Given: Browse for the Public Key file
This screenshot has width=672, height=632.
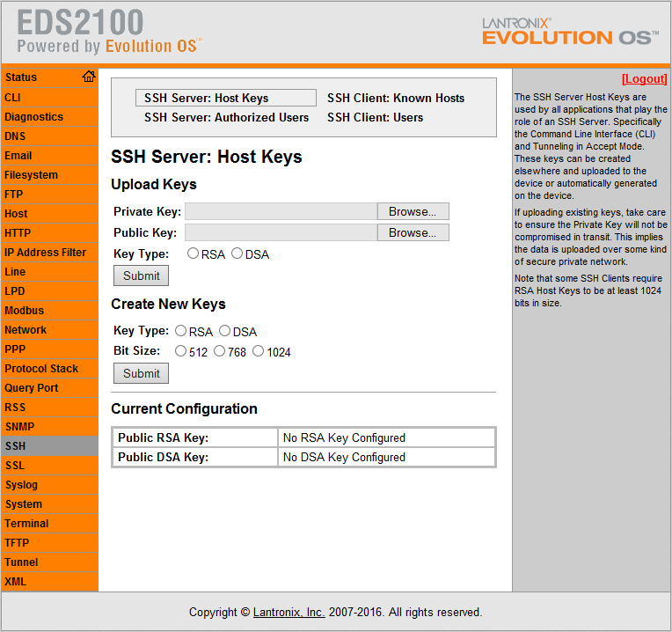Looking at the screenshot, I should (x=413, y=232).
